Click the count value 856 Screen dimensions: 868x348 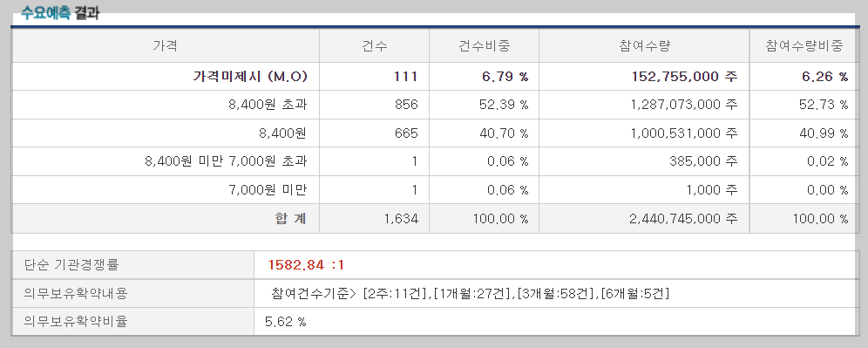[x=407, y=105]
